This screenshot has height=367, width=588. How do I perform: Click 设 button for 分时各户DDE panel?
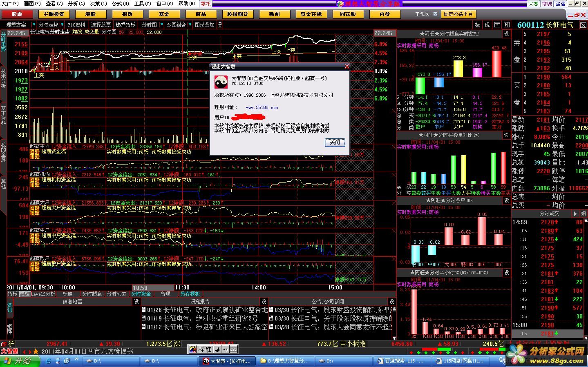[507, 200]
